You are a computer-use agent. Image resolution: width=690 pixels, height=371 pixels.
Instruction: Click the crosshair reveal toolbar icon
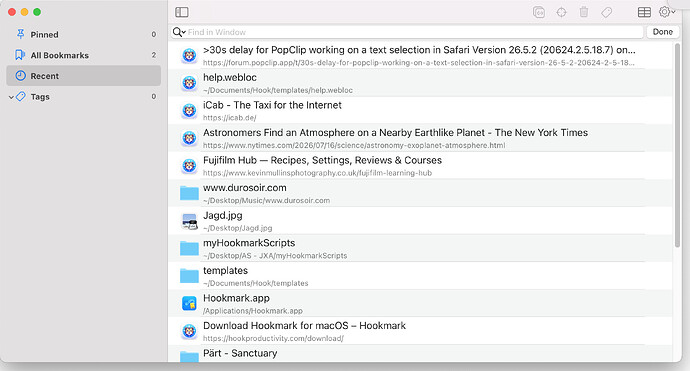tap(562, 12)
